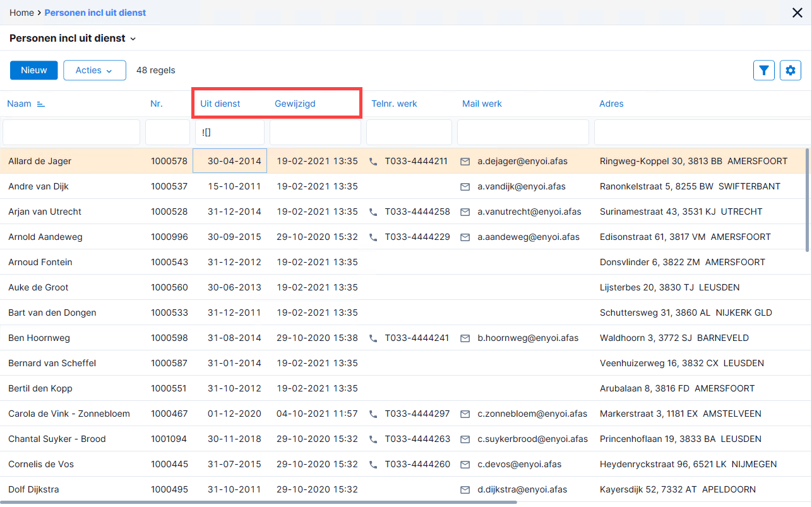
Task: Go to the Home breadcrumb link
Action: coord(21,12)
